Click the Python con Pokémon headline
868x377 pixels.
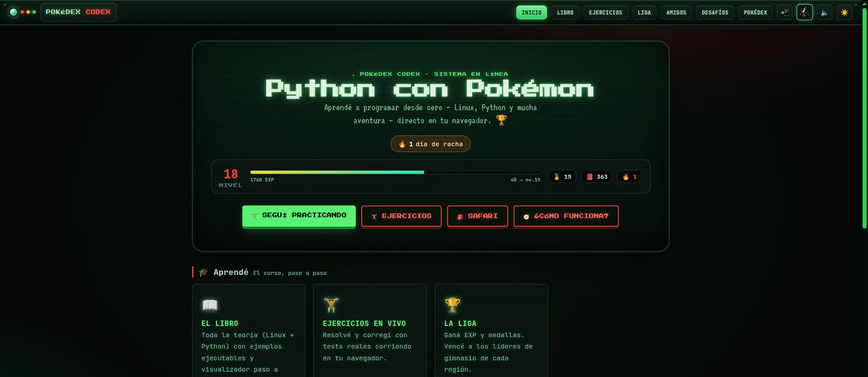[x=429, y=88]
